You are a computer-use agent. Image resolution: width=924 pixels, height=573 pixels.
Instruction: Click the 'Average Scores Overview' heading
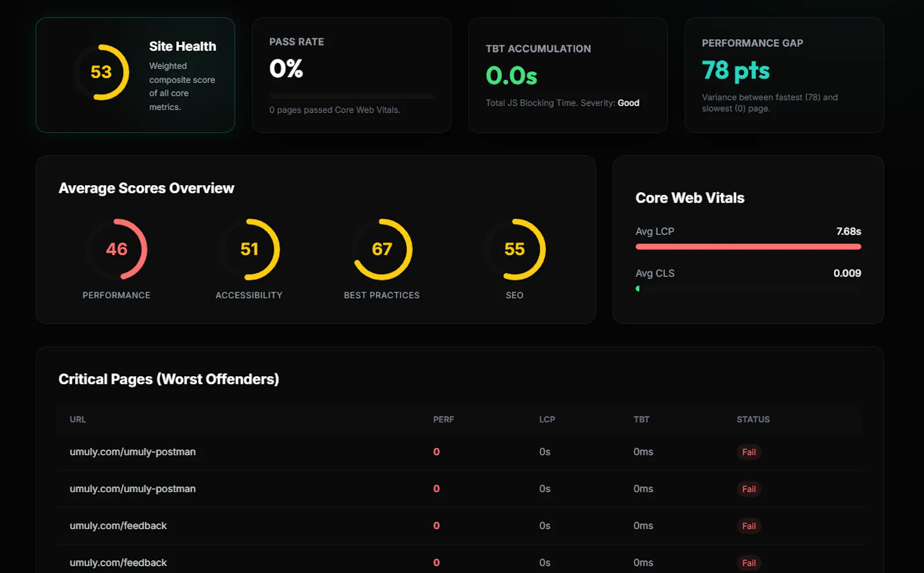146,188
